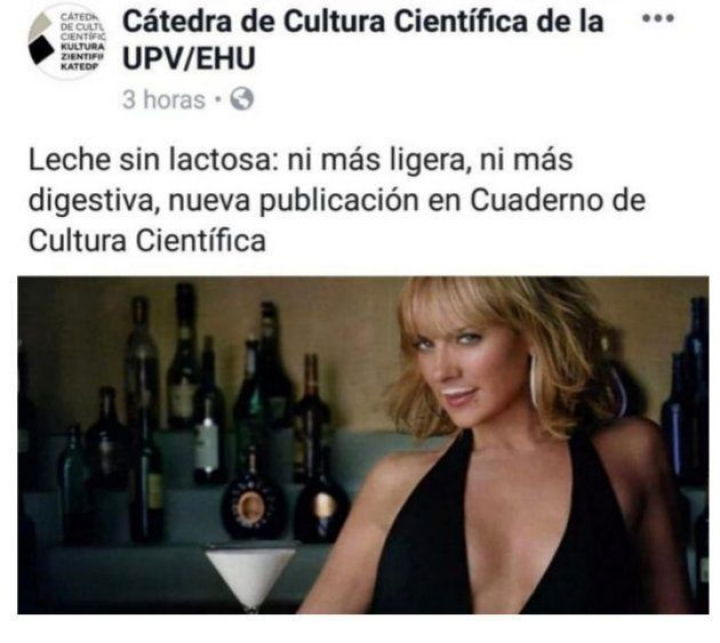Click the UPV/EHU part of the page title
Screen dimensions: 720x643
[x=189, y=59]
